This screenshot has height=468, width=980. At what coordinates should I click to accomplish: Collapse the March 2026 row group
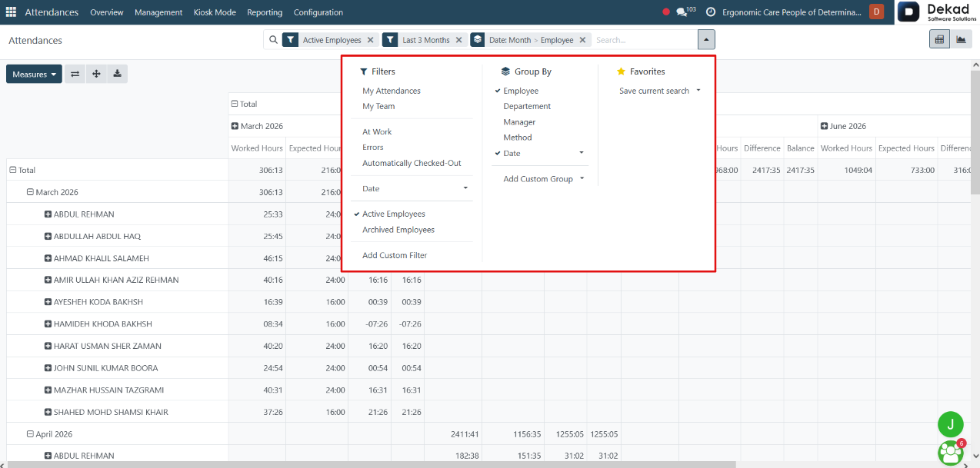tap(31, 192)
